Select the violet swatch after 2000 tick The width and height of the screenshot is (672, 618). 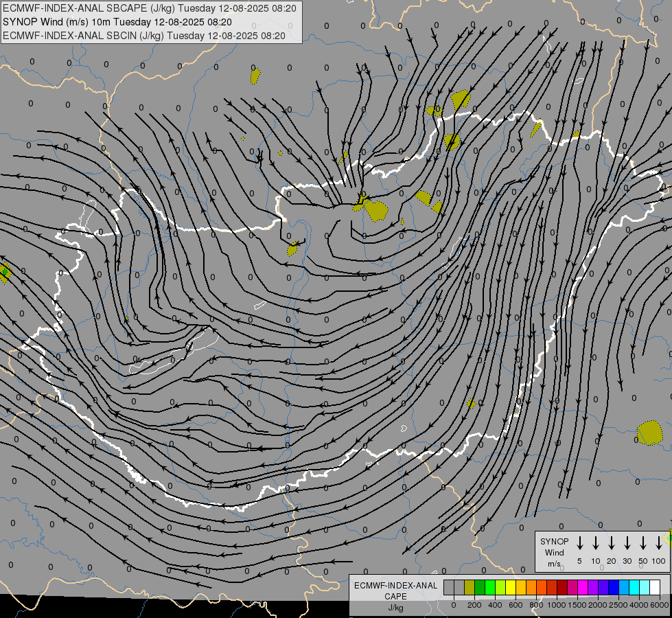tap(603, 588)
